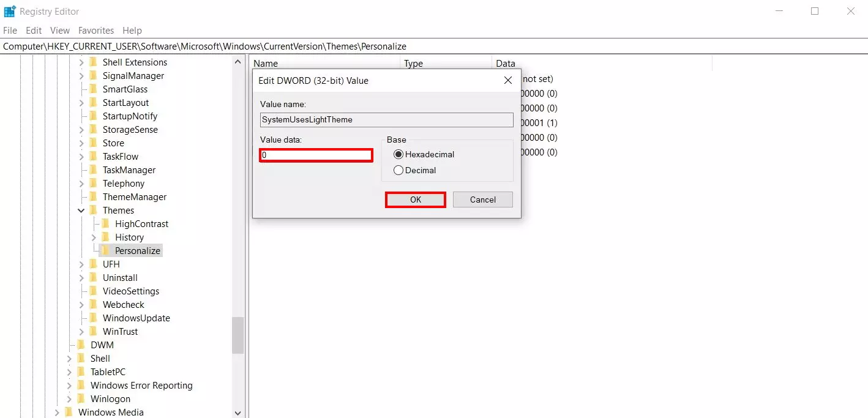Expand the WinTrust key
The width and height of the screenshot is (868, 418).
click(81, 332)
